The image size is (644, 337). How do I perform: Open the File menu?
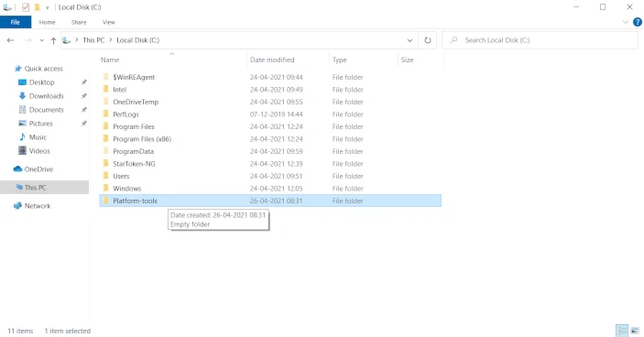click(x=16, y=22)
